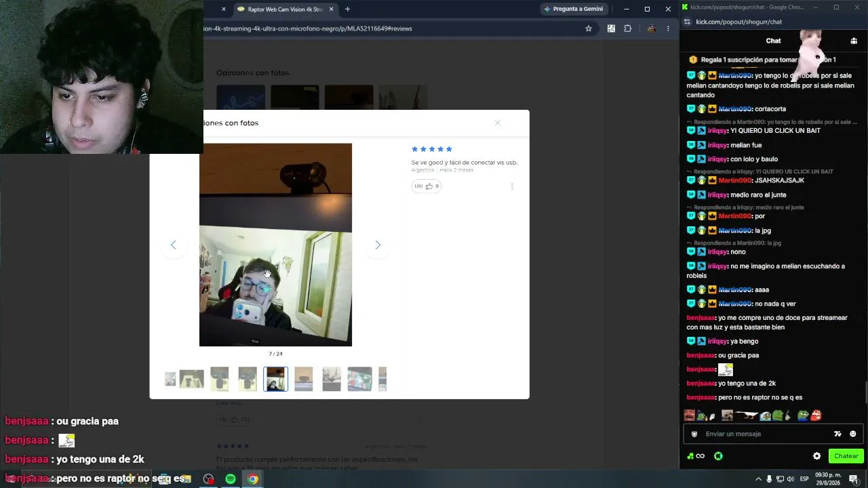This screenshot has width=868, height=488.
Task: Click the Kick chat vertical scrollbar
Action: pyautogui.click(x=866, y=392)
